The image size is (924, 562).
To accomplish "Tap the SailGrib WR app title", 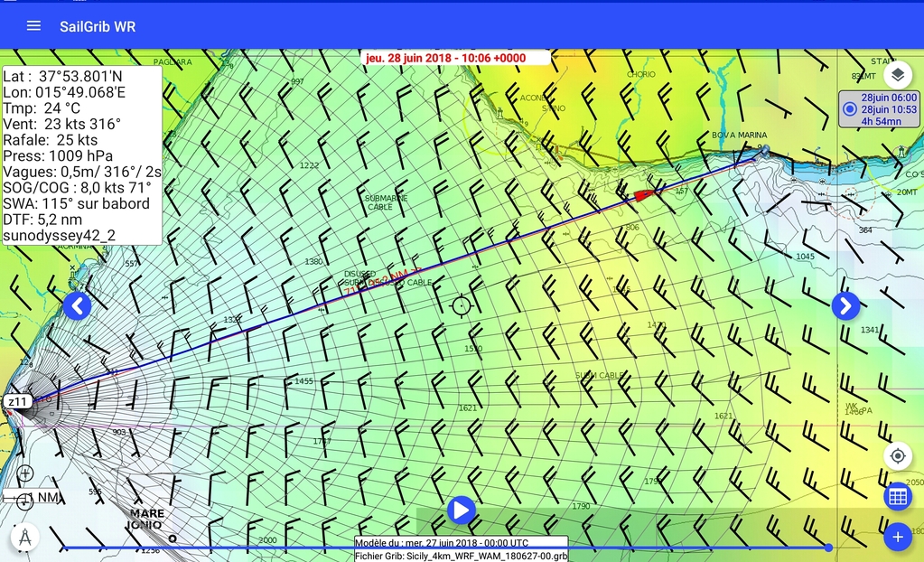I will tap(98, 26).
